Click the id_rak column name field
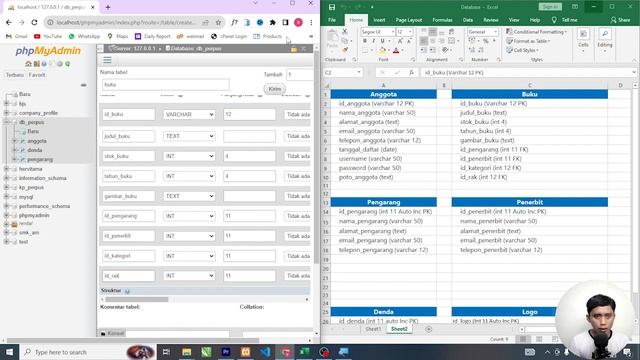The width and height of the screenshot is (640, 360). pyautogui.click(x=129, y=276)
